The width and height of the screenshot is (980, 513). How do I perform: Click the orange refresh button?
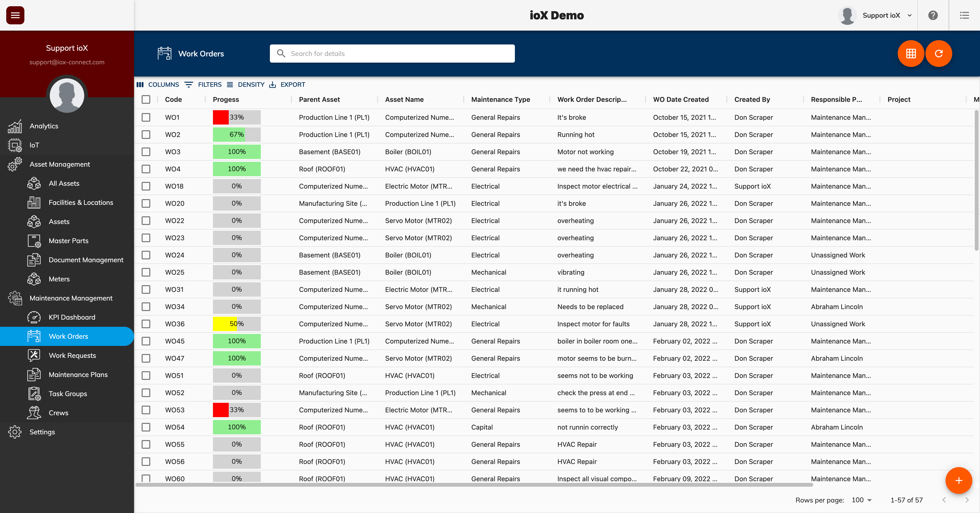point(939,54)
